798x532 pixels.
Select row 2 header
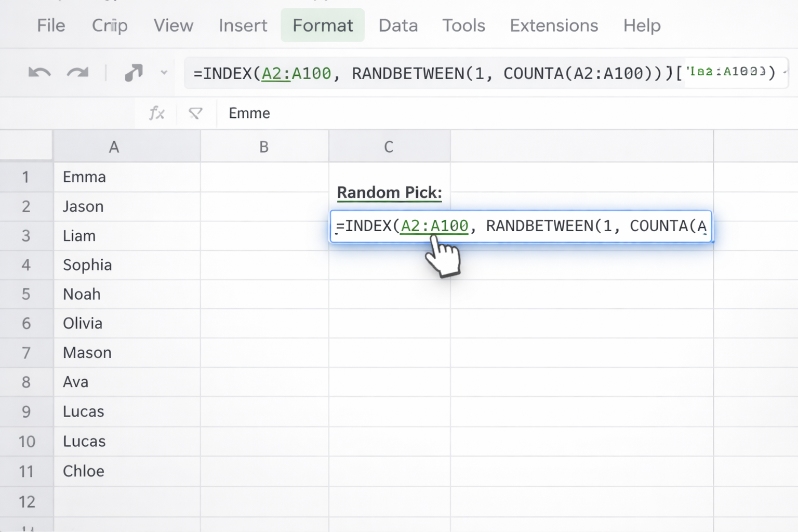pos(26,206)
